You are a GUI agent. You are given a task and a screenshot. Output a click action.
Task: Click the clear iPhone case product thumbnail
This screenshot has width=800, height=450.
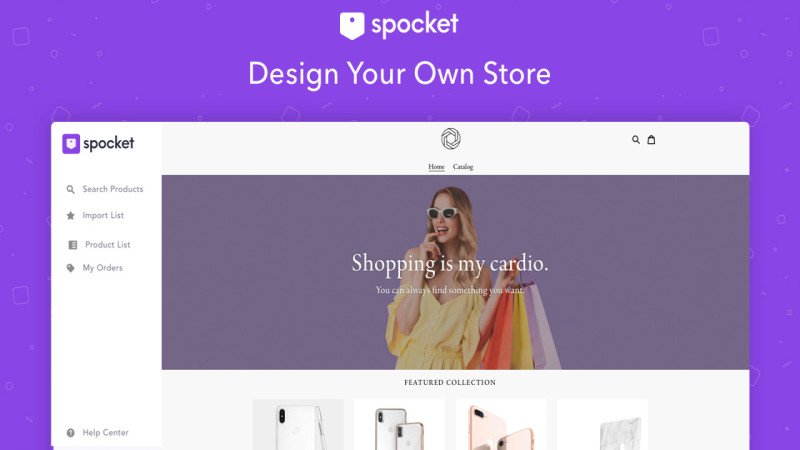tap(298, 424)
